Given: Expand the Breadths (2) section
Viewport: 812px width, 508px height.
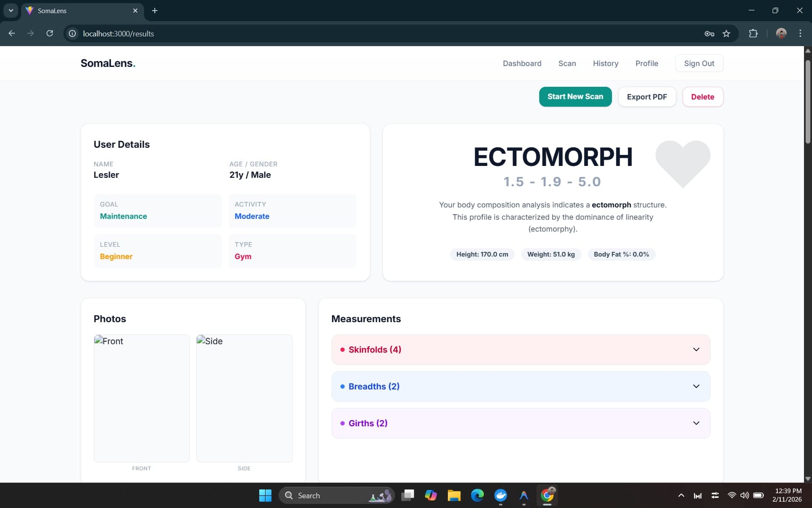Looking at the screenshot, I should click(521, 387).
